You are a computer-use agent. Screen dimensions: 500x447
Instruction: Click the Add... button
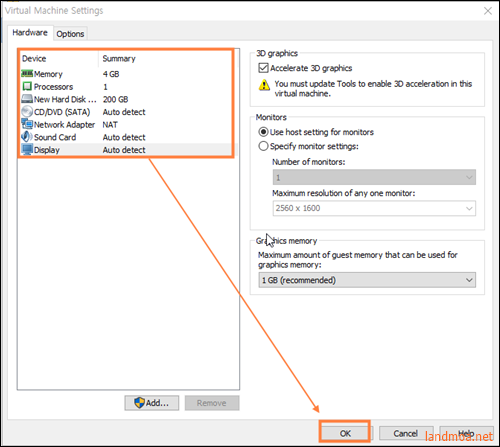pyautogui.click(x=152, y=403)
